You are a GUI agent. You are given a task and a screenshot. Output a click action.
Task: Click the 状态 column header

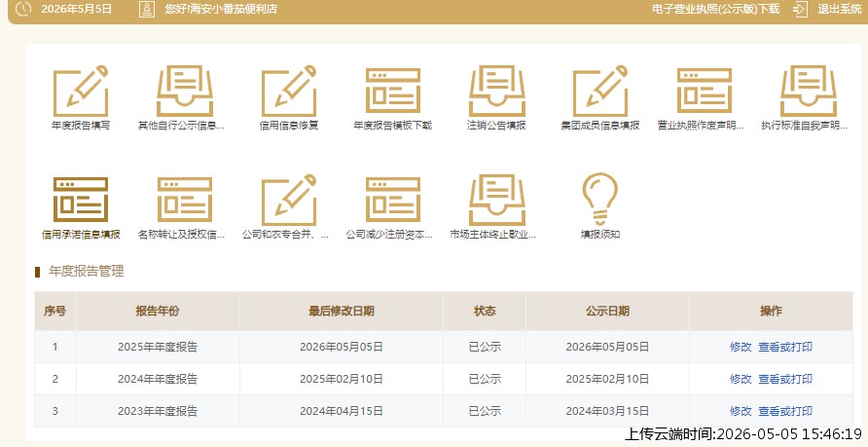click(485, 312)
